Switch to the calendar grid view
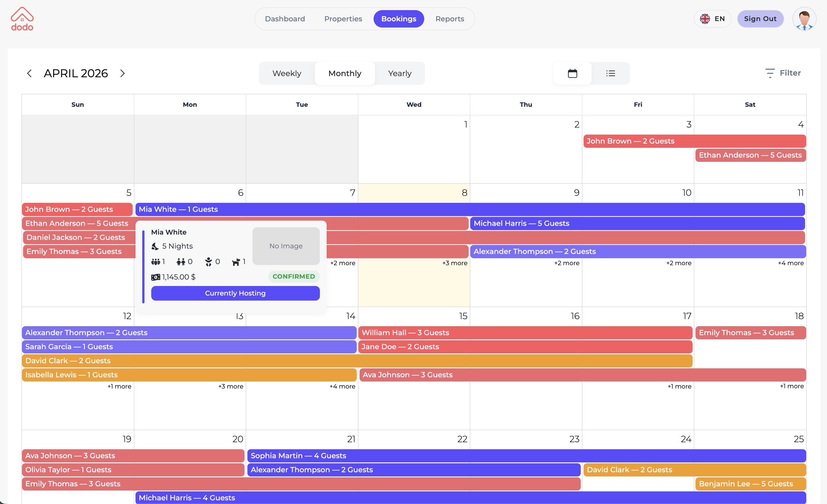827x504 pixels. (x=572, y=73)
